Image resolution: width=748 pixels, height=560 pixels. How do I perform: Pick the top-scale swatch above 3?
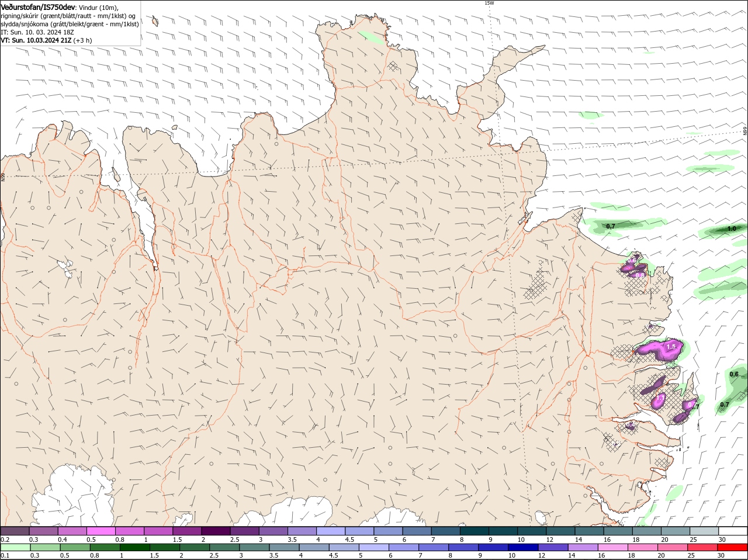(x=273, y=531)
